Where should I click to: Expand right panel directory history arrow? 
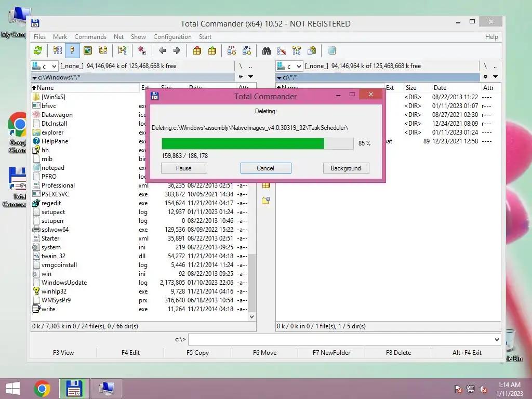coord(495,77)
